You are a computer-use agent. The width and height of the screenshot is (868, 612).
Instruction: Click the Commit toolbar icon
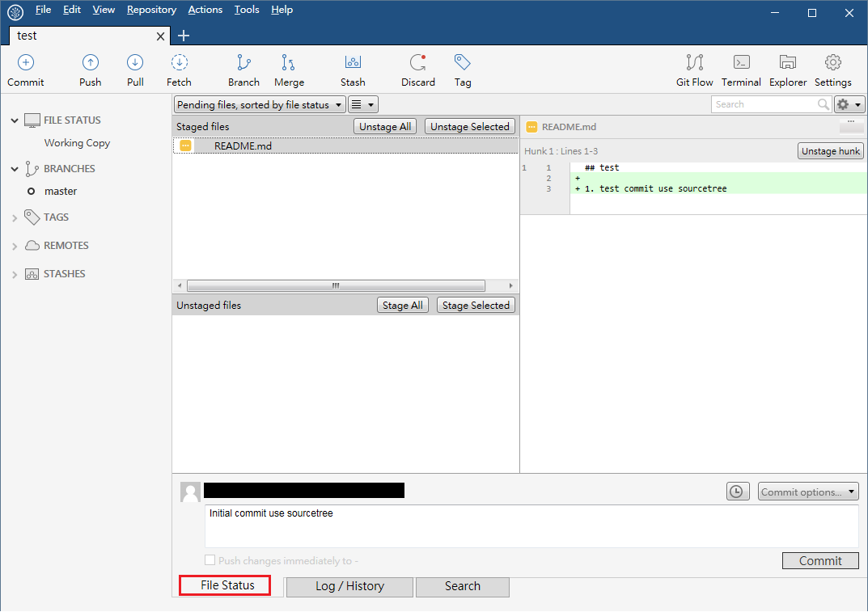26,63
